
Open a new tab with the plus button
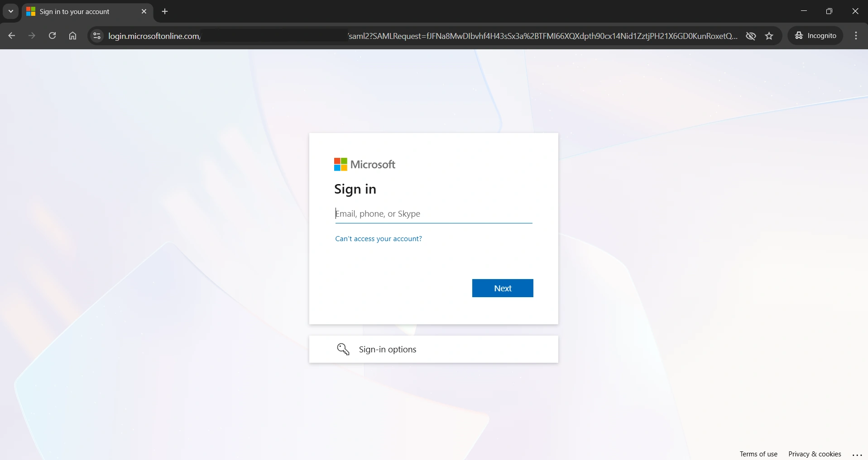(x=165, y=11)
